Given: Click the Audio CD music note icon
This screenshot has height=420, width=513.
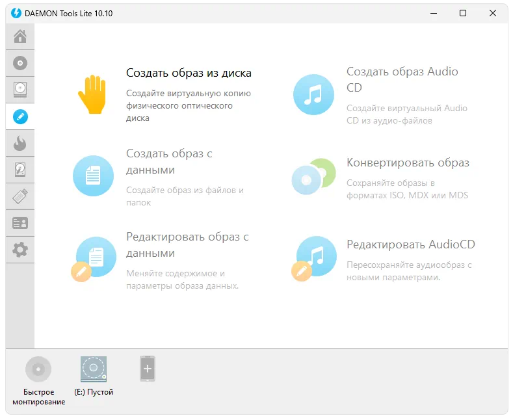Looking at the screenshot, I should pos(313,94).
